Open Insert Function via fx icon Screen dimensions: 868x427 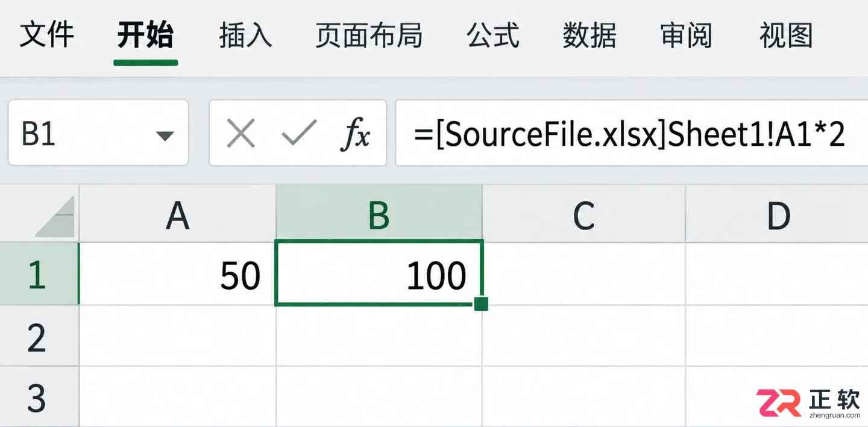[355, 134]
